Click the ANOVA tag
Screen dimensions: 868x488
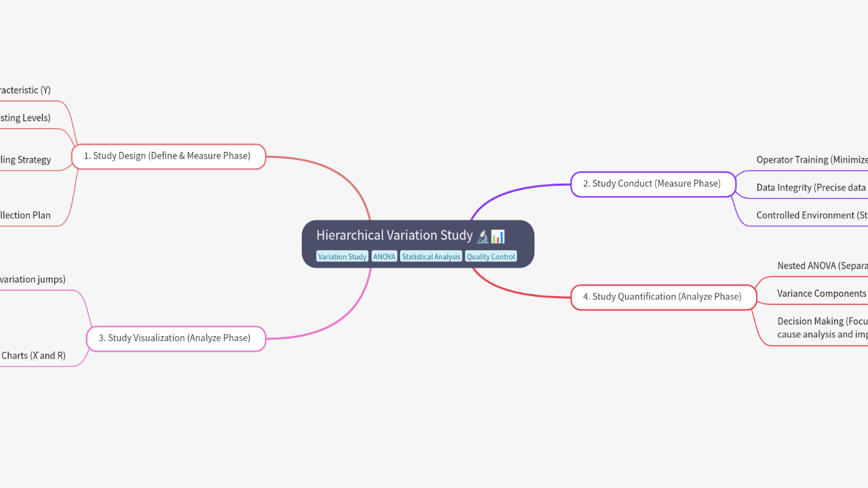tap(384, 257)
